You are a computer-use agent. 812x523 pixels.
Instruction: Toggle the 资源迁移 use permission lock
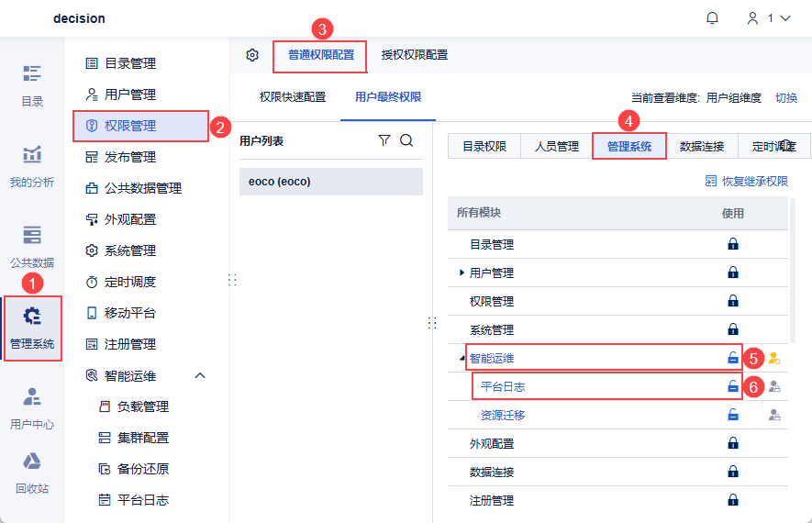click(x=732, y=416)
